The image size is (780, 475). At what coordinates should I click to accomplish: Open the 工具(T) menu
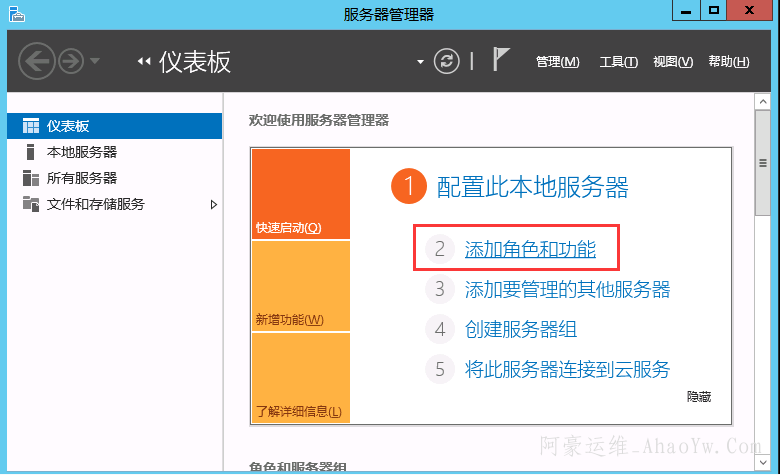[618, 62]
